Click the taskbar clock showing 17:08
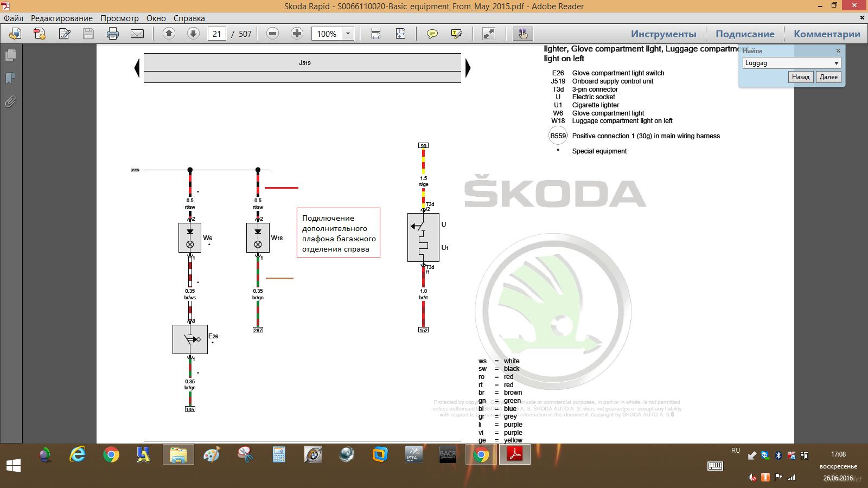 click(x=838, y=454)
